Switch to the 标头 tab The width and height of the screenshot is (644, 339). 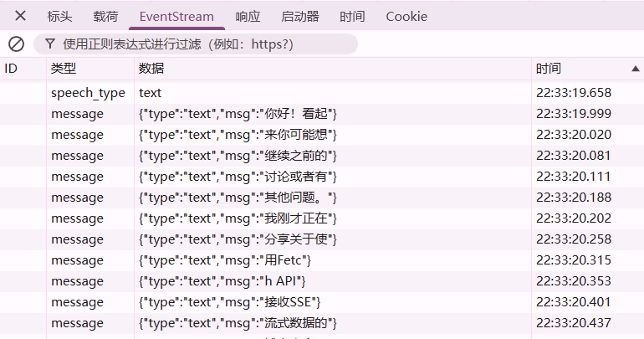pos(59,17)
